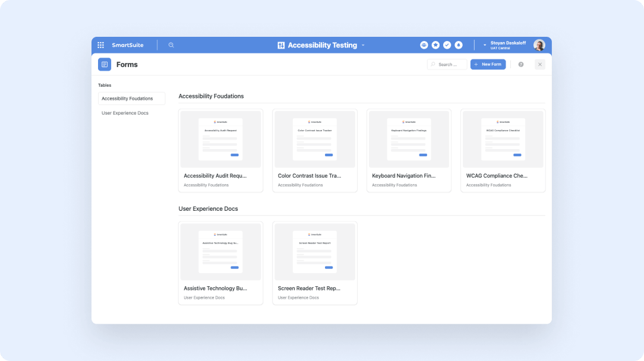Select Accessibility Foudations table in sidebar
Screen dimensions: 644x361
coord(131,99)
